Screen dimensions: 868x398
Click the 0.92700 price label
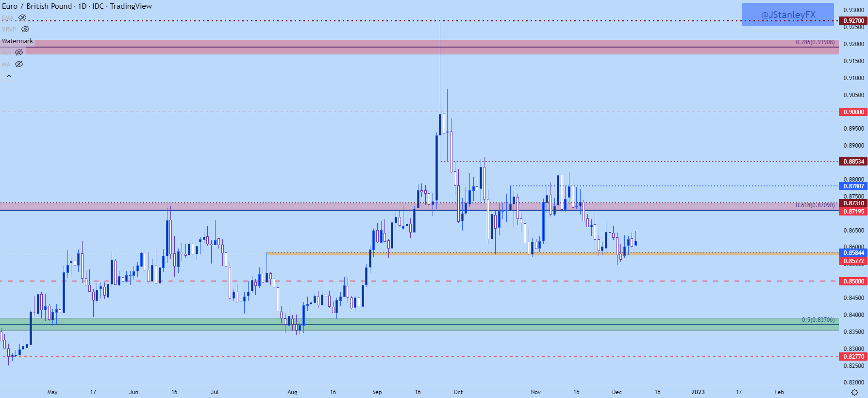click(x=853, y=21)
